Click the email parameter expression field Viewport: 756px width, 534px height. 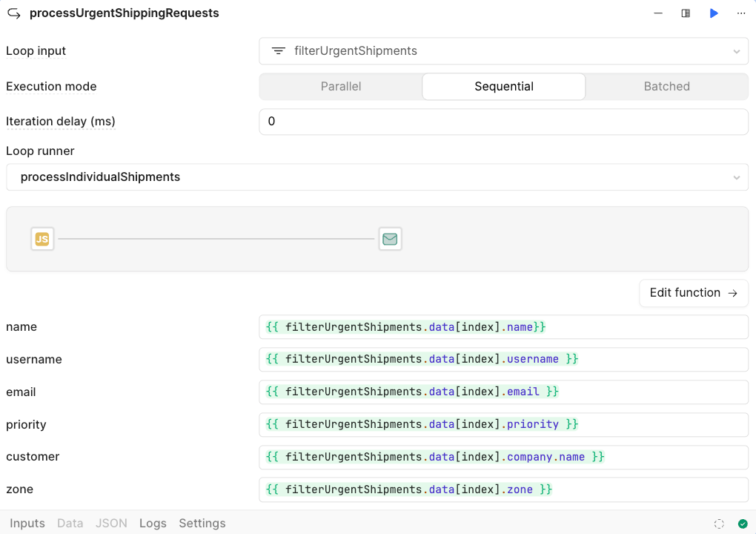[x=503, y=392]
